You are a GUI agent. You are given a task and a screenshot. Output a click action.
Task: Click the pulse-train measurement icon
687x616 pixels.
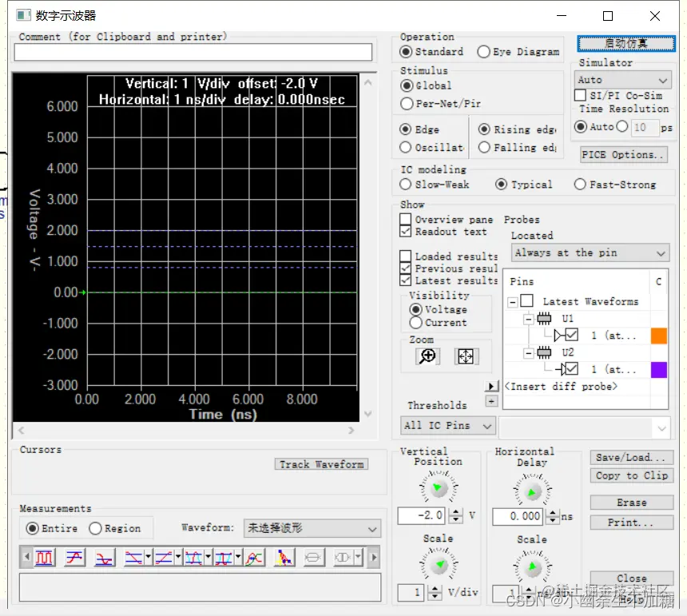(44, 558)
